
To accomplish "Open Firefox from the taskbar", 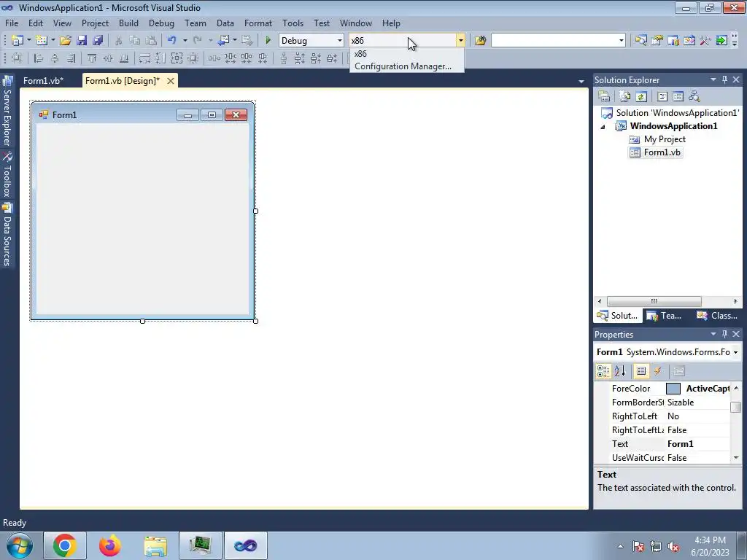I will point(109,545).
